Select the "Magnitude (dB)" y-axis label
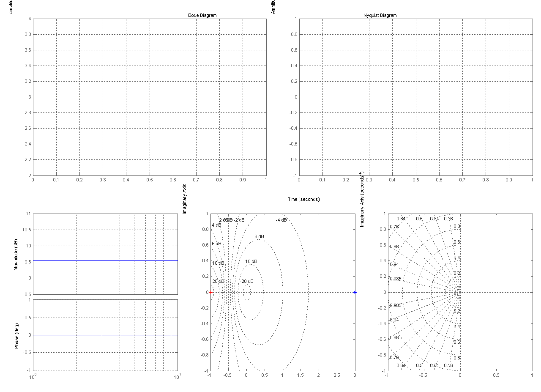Image resolution: width=541 pixels, height=392 pixels. tap(16, 254)
